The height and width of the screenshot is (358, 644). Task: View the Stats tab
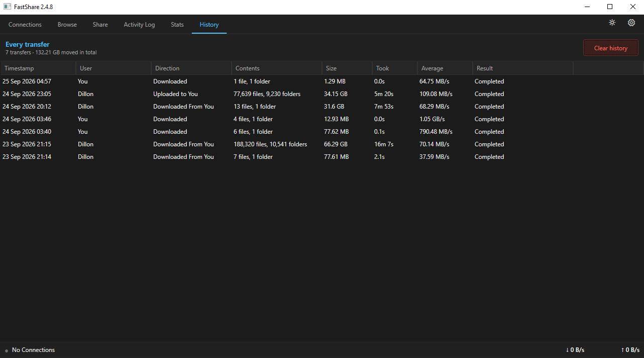pyautogui.click(x=177, y=25)
